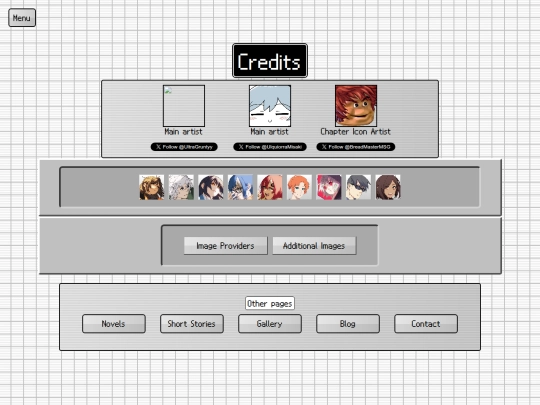The height and width of the screenshot is (405, 540).
Task: Click the Chapter Icon Artist avatar
Action: point(356,106)
